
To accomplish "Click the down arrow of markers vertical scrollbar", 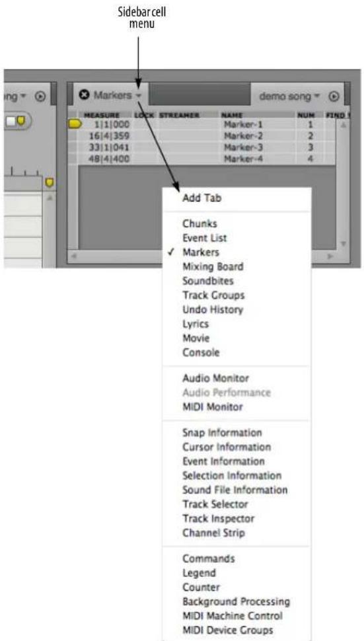I will pyautogui.click(x=344, y=243).
